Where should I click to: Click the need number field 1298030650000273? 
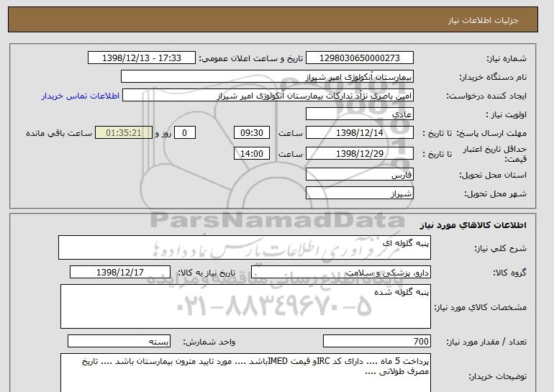(x=359, y=58)
